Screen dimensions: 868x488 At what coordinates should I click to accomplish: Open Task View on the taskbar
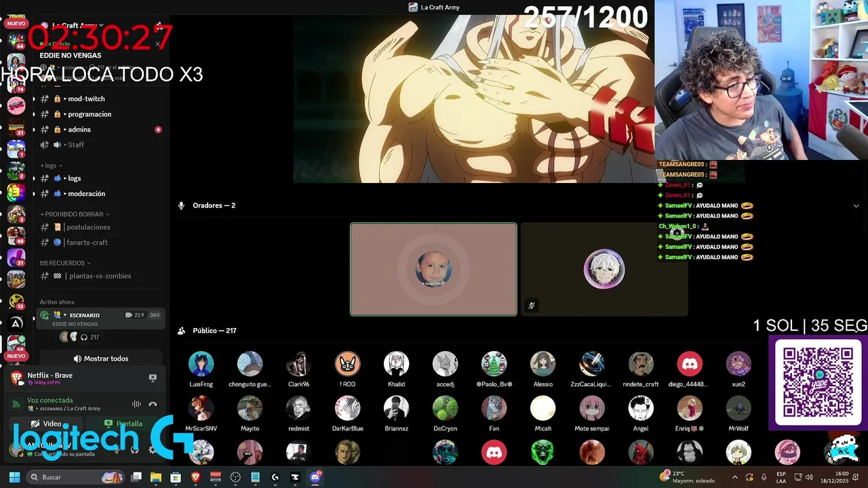136,477
